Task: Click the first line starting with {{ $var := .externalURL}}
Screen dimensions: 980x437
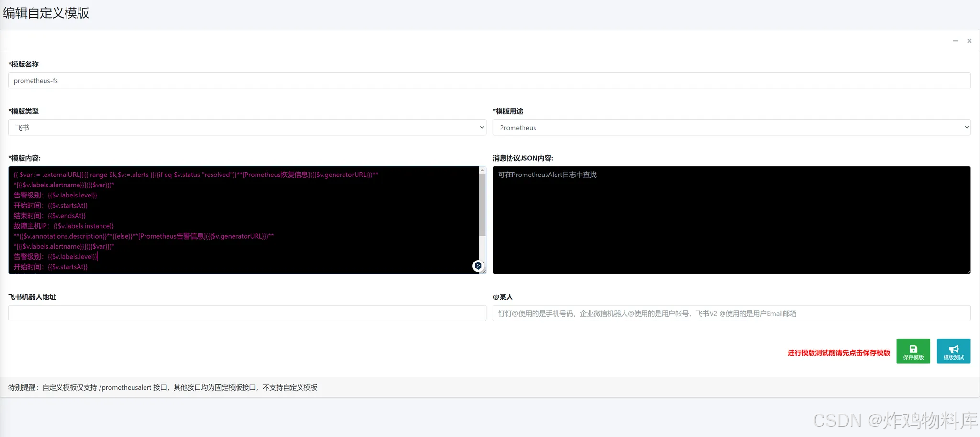Action: 196,175
